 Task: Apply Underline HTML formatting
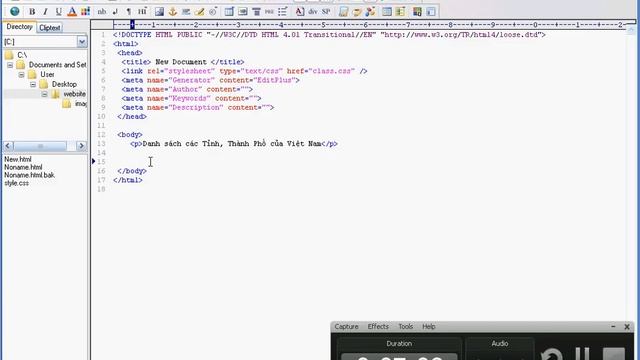[x=58, y=12]
